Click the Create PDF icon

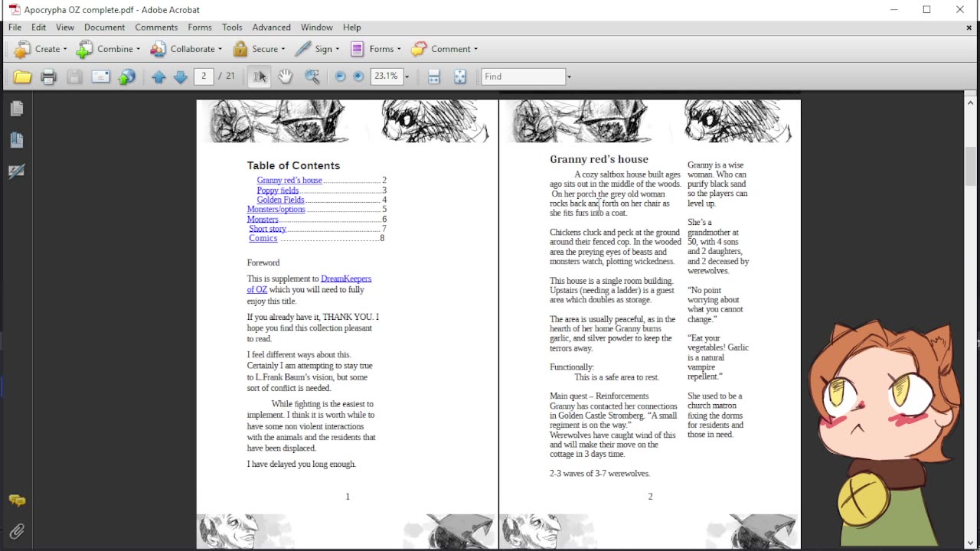(22, 49)
